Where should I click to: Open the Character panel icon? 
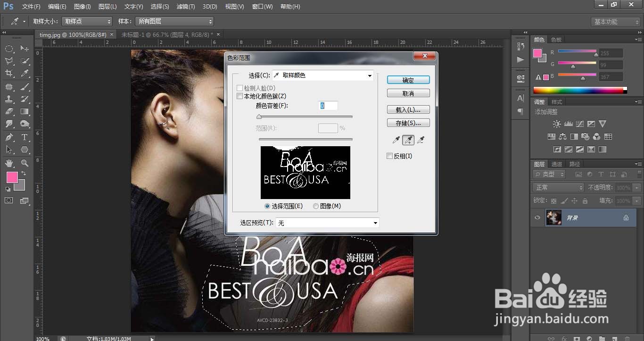520,98
